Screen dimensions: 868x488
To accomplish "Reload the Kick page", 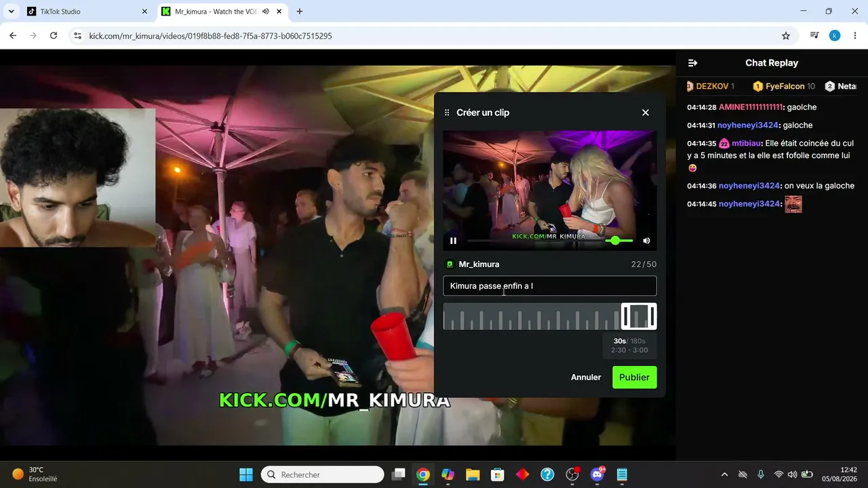I will (x=54, y=36).
